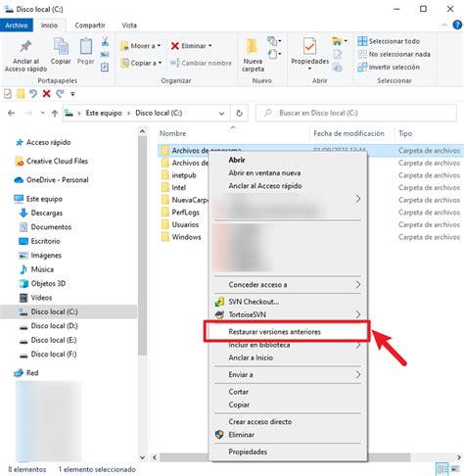Click the Copiar ribbon icon
This screenshot has width=464, height=476.
pos(61,46)
